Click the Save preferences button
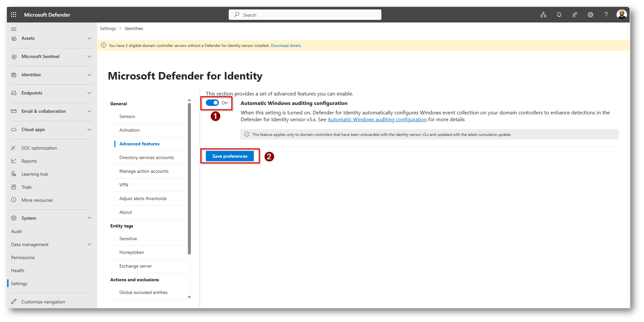 tap(230, 156)
